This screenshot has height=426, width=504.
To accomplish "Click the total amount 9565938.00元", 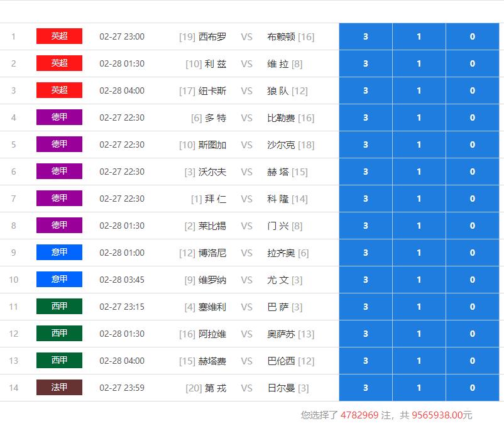I will (442, 415).
